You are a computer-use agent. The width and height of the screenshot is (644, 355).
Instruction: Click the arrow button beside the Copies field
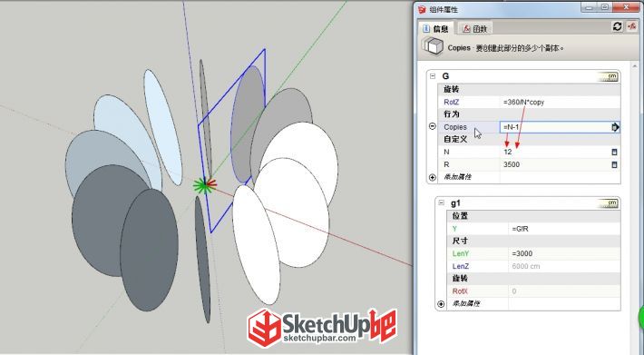click(615, 127)
